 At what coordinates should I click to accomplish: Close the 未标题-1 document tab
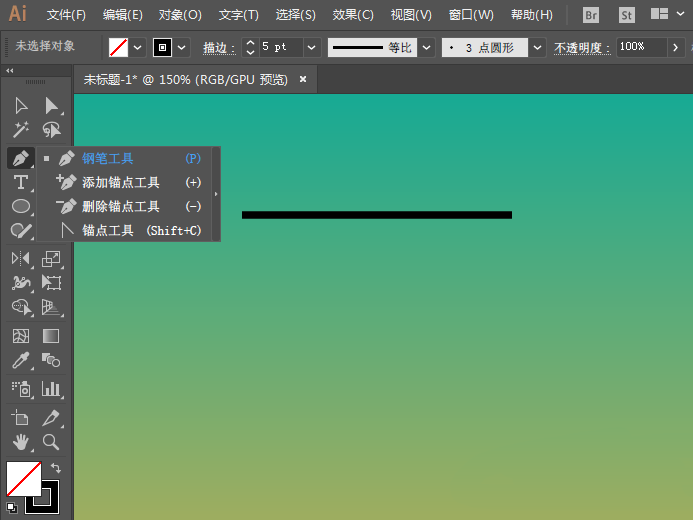point(303,79)
